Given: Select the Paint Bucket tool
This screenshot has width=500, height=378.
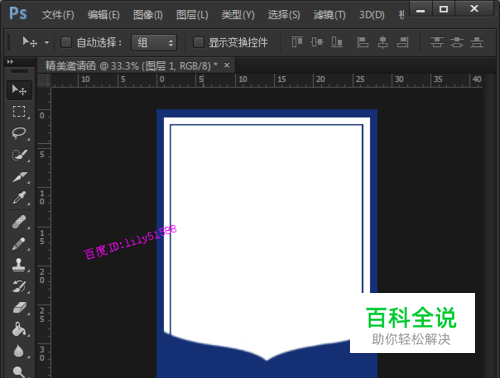Looking at the screenshot, I should 19,329.
